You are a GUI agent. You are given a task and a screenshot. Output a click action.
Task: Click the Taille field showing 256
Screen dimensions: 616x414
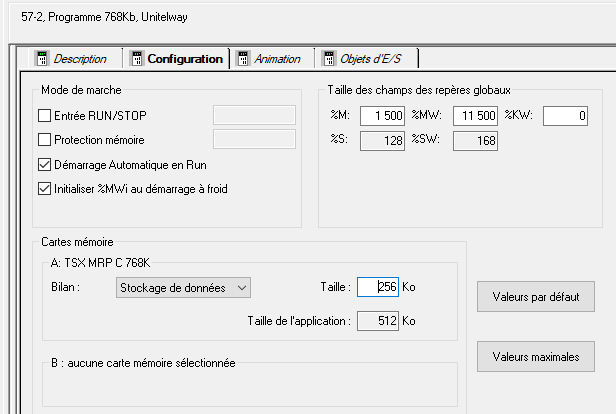(378, 288)
